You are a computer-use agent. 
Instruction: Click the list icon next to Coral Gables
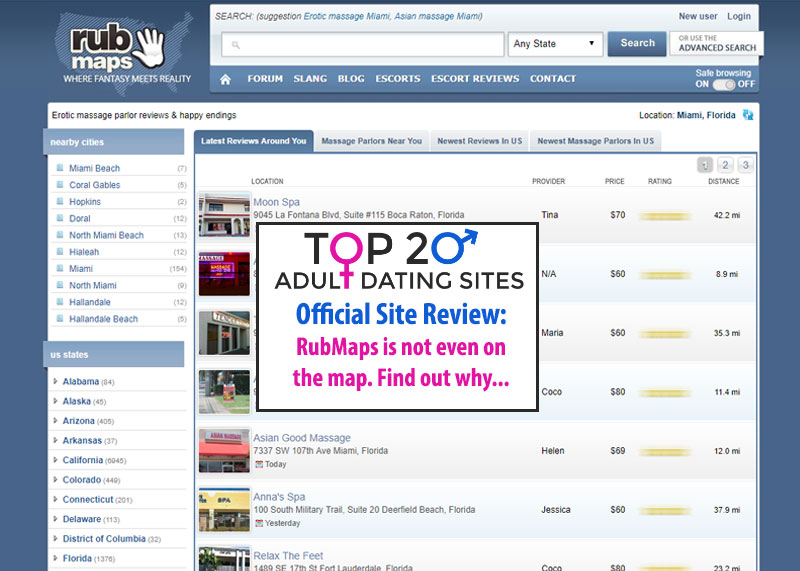click(60, 185)
